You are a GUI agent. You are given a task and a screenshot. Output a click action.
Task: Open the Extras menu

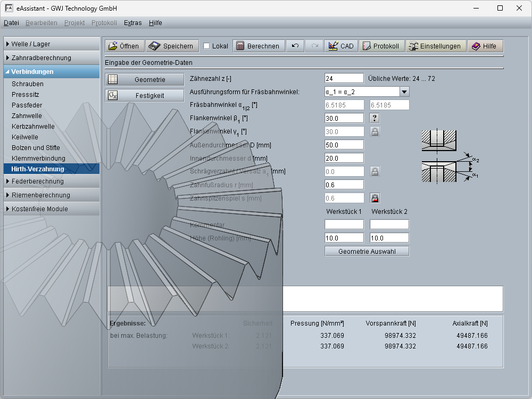132,23
